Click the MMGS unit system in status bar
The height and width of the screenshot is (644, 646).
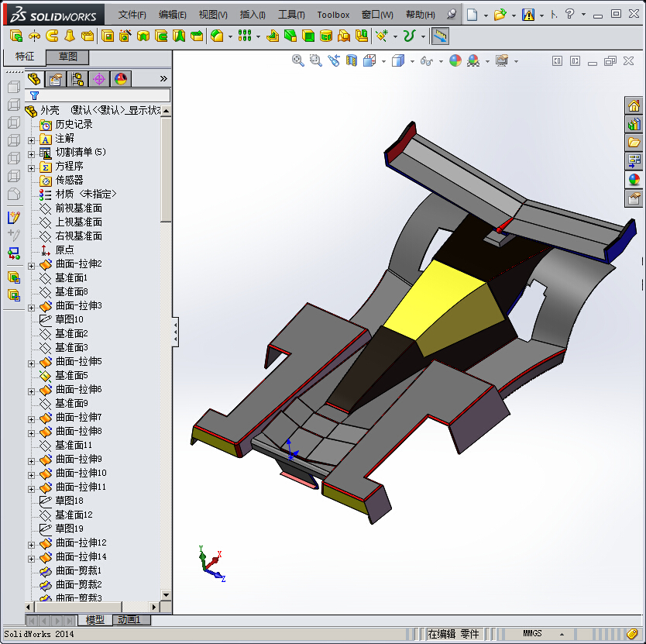coord(532,634)
